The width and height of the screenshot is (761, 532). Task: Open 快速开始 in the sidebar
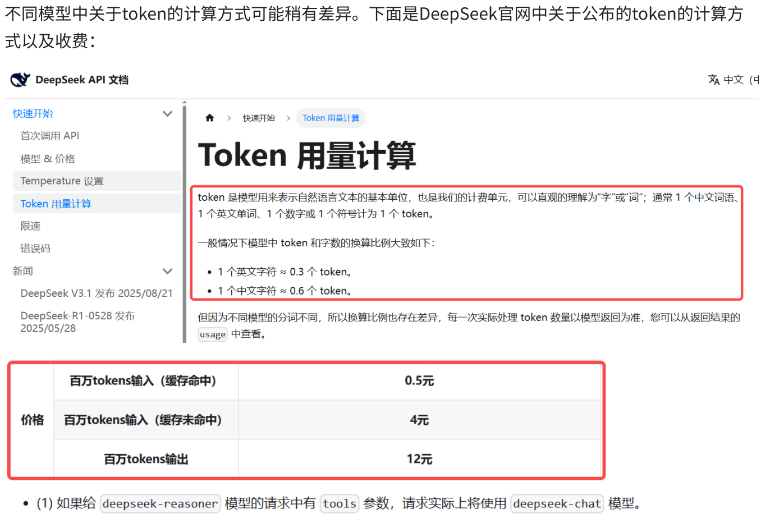click(33, 113)
